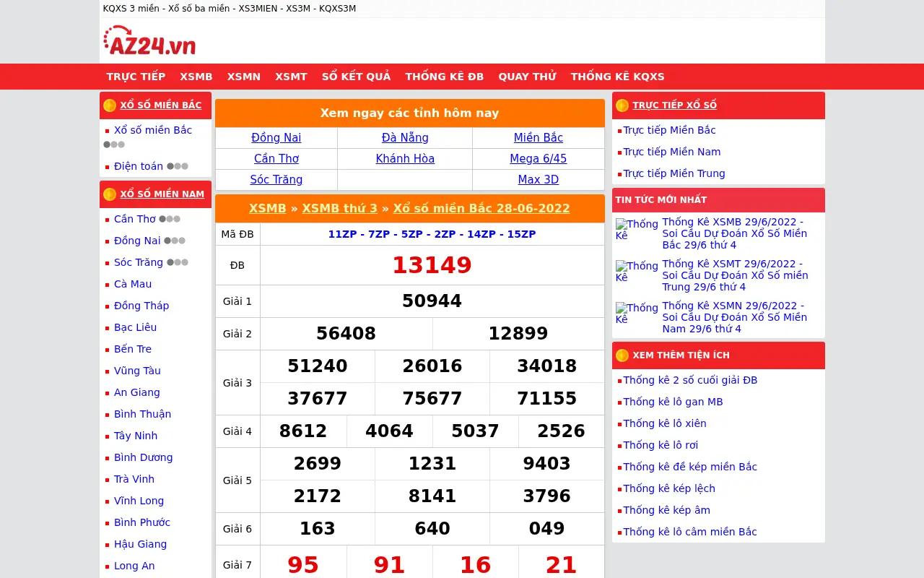Image resolution: width=924 pixels, height=578 pixels.
Task: Open Khánh Hòa results link
Action: [405, 159]
